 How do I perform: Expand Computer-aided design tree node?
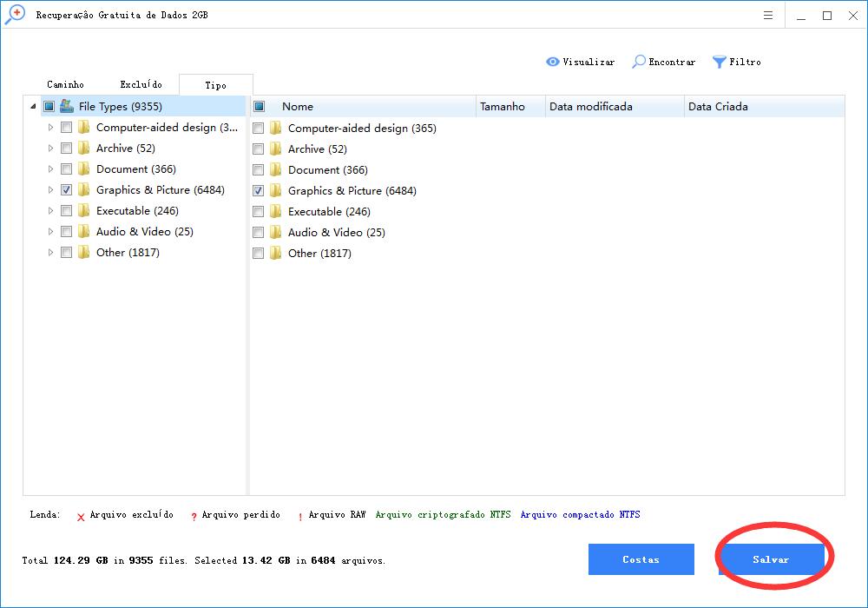50,128
